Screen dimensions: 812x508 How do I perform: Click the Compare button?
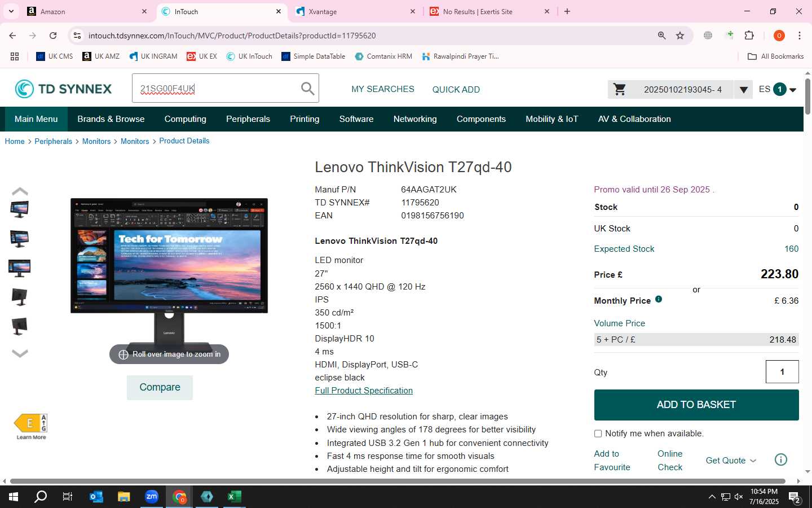160,387
